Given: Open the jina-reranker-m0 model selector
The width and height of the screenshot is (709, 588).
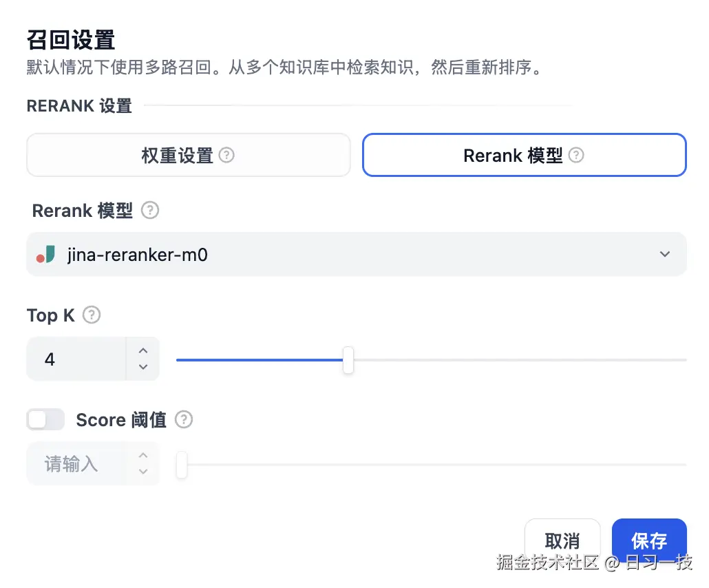Looking at the screenshot, I should pyautogui.click(x=357, y=254).
